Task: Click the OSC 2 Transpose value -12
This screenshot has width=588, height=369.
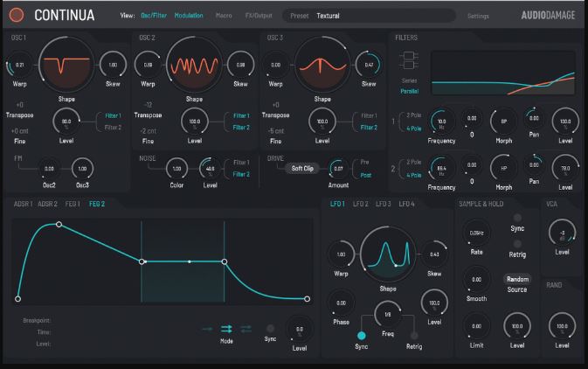Action: [x=148, y=105]
